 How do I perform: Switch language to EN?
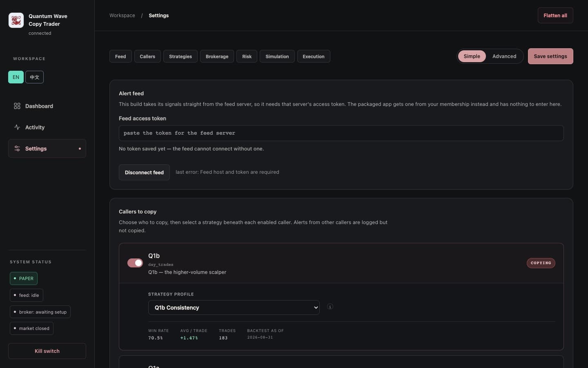pyautogui.click(x=16, y=77)
